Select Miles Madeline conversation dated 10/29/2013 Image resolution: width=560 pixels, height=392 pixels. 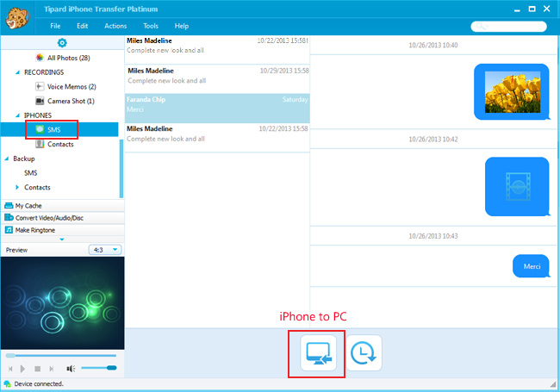(217, 79)
